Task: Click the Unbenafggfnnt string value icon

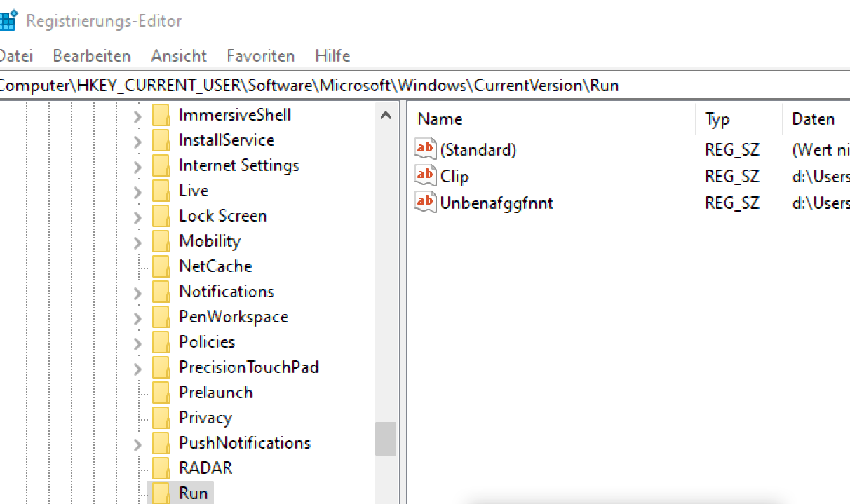Action: pyautogui.click(x=426, y=203)
